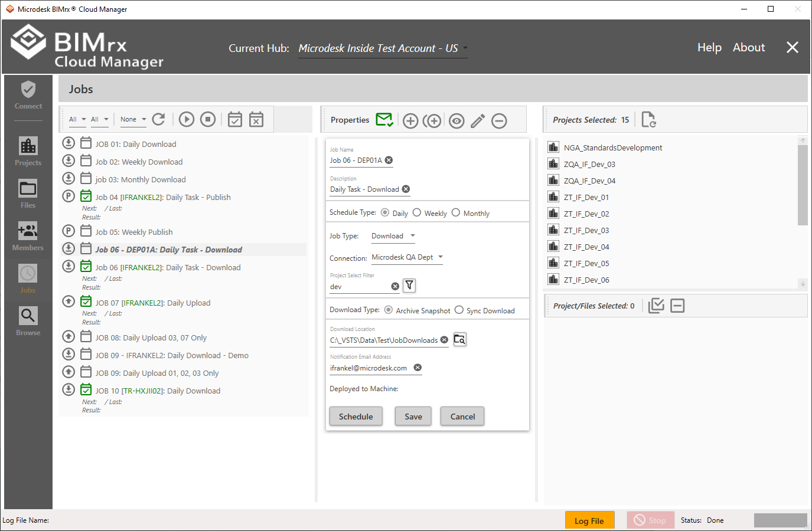Click the remove job minus icon

tap(499, 121)
